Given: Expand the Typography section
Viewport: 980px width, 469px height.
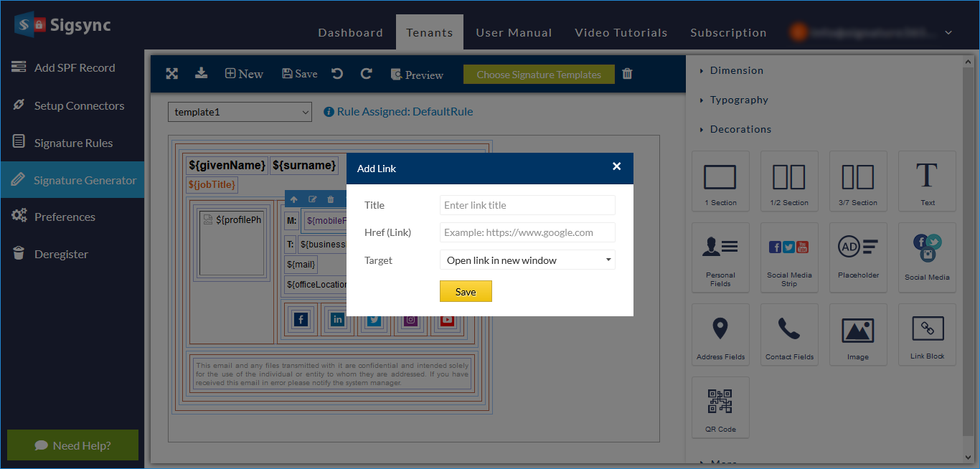Looking at the screenshot, I should 739,100.
